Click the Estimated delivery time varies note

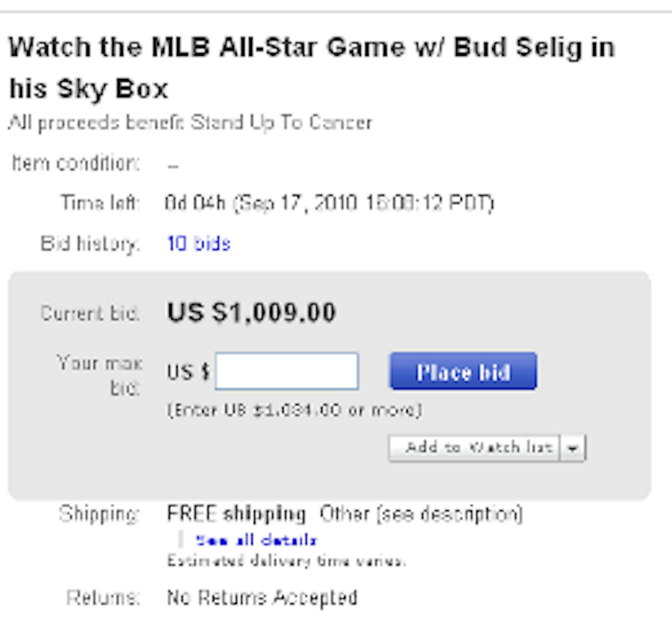[286, 561]
